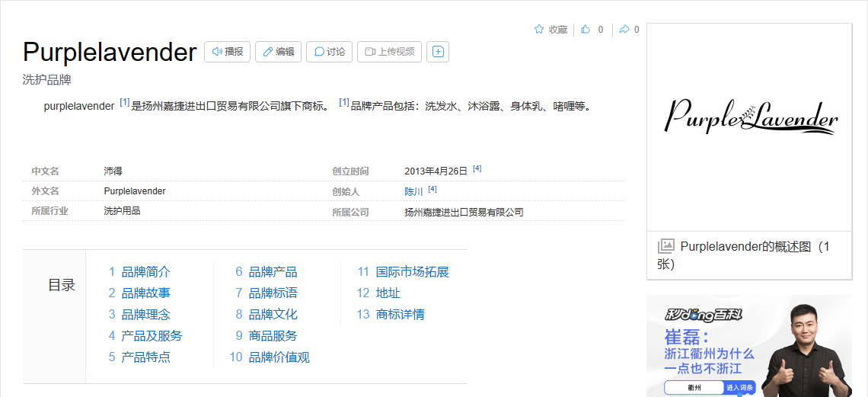Open [1] reference before 品牌产品包括

[343, 102]
